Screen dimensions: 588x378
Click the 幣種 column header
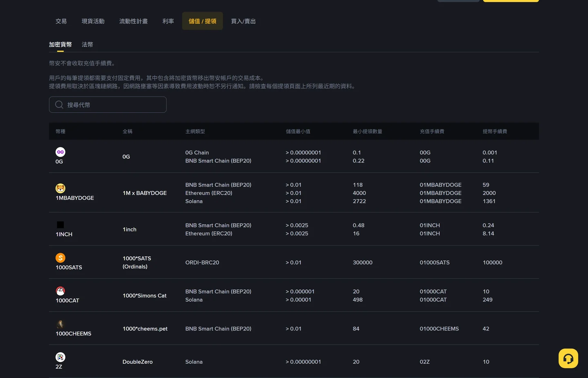(x=60, y=132)
